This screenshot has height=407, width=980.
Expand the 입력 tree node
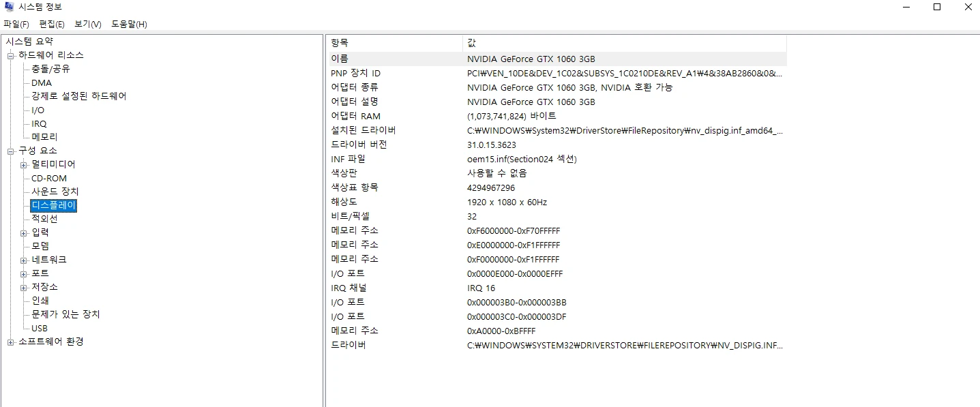22,232
